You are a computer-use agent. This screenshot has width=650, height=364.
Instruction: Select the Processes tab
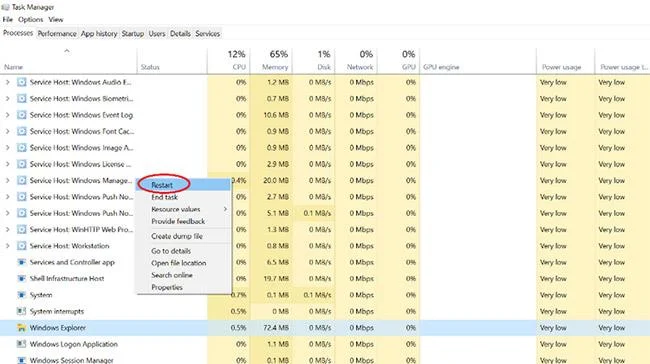pyautogui.click(x=18, y=33)
